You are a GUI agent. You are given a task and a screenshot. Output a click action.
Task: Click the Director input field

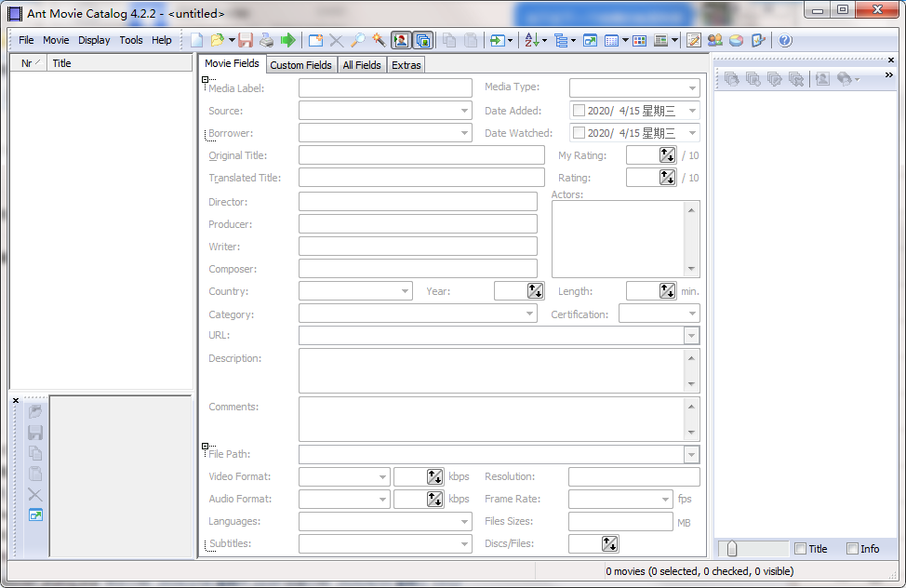tap(418, 201)
